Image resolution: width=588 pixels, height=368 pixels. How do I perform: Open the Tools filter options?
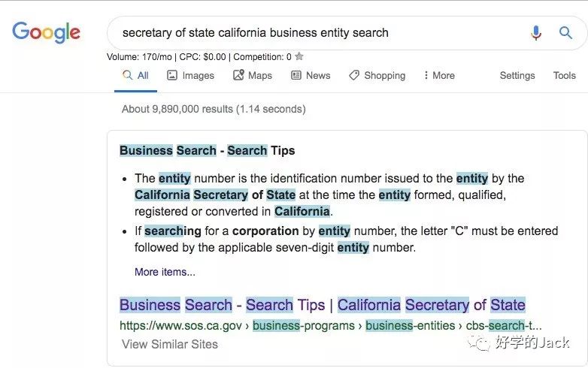564,75
